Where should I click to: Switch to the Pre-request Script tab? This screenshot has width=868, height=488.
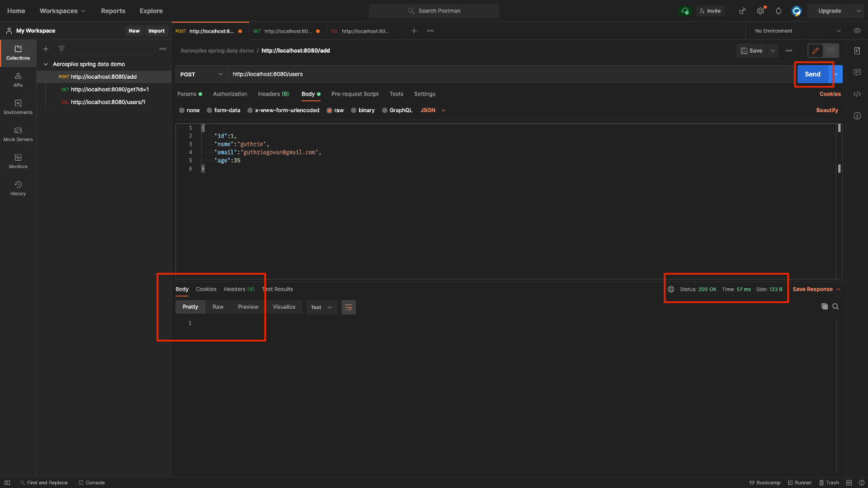tap(355, 94)
